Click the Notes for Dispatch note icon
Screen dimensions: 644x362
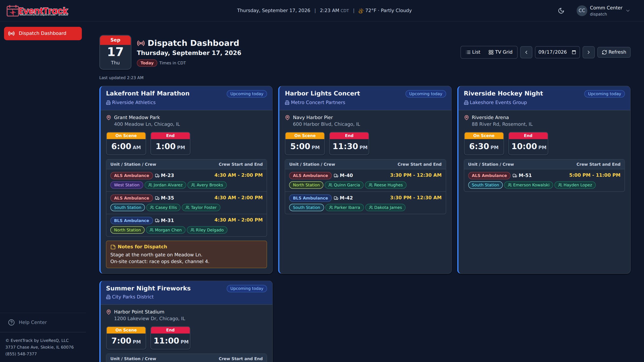(x=113, y=247)
